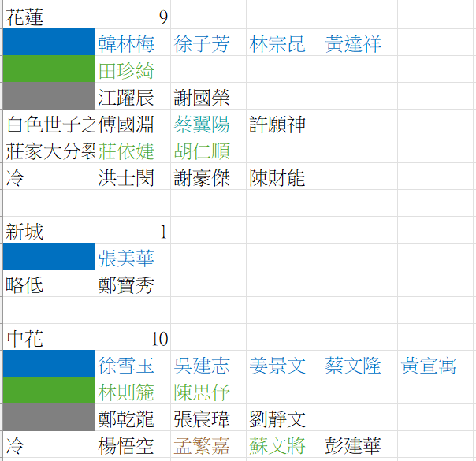Select the name 林宗昆

[277, 44]
